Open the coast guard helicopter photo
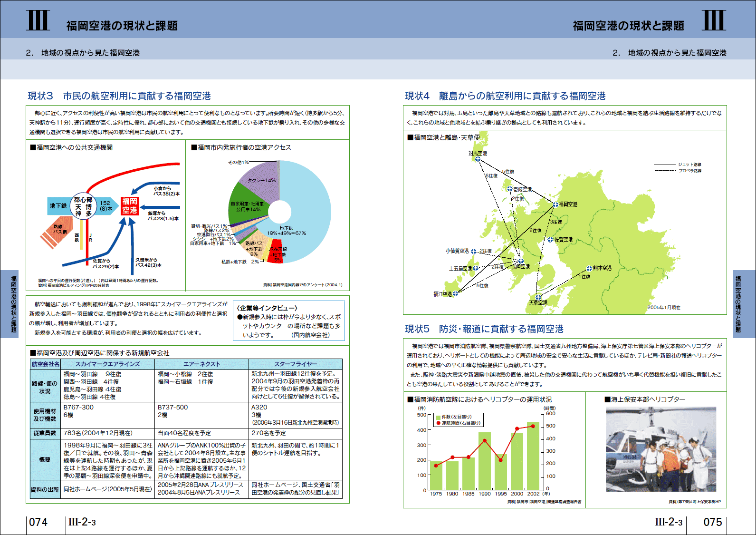The image size is (756, 535). (x=660, y=449)
